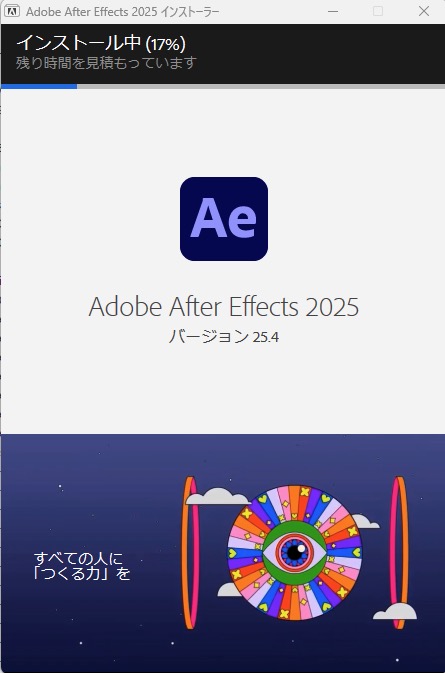Click the すべての人に「つくる力」を slogan text
Image resolution: width=445 pixels, height=673 pixels.
(82, 565)
